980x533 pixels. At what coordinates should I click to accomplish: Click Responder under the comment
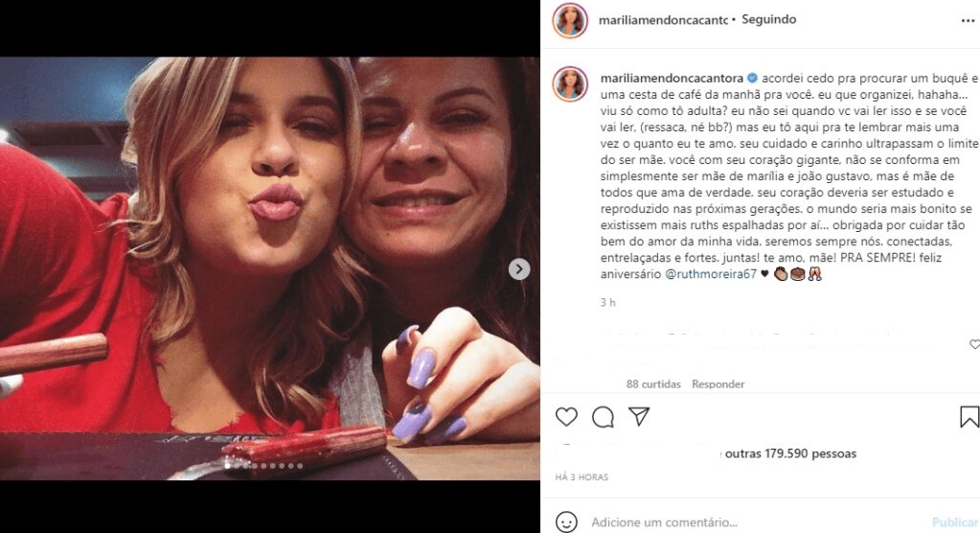coord(718,384)
